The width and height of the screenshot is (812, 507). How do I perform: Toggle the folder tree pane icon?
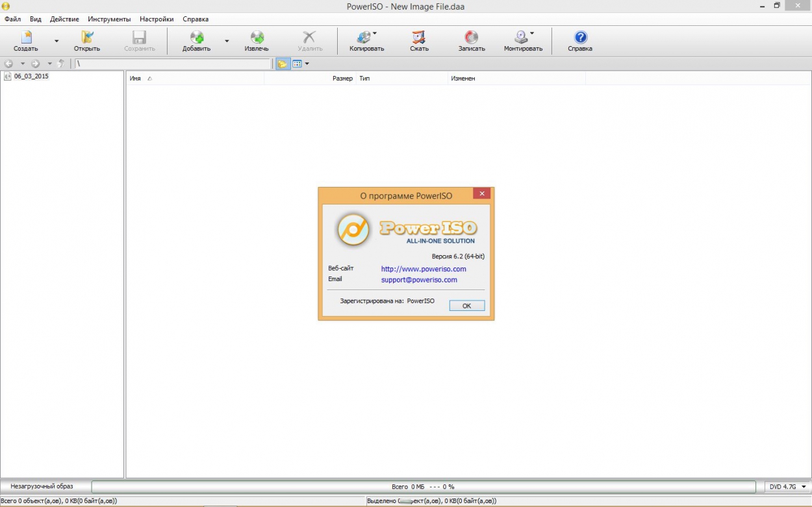pos(283,64)
